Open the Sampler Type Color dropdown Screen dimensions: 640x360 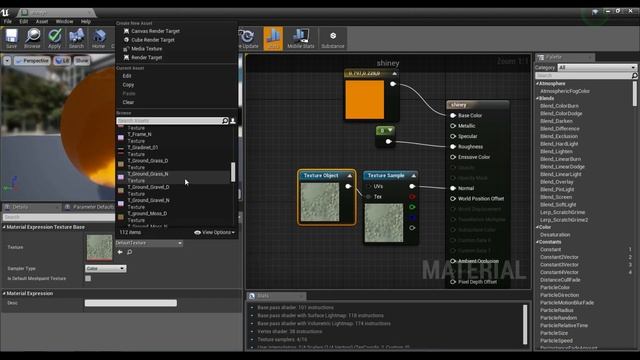[106, 269]
